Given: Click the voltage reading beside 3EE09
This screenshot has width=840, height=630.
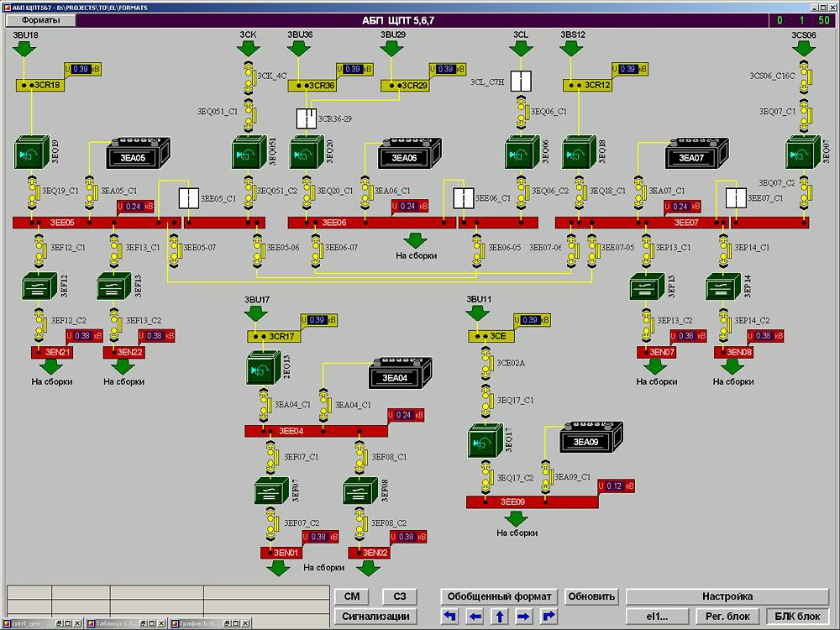Looking at the screenshot, I should (616, 486).
